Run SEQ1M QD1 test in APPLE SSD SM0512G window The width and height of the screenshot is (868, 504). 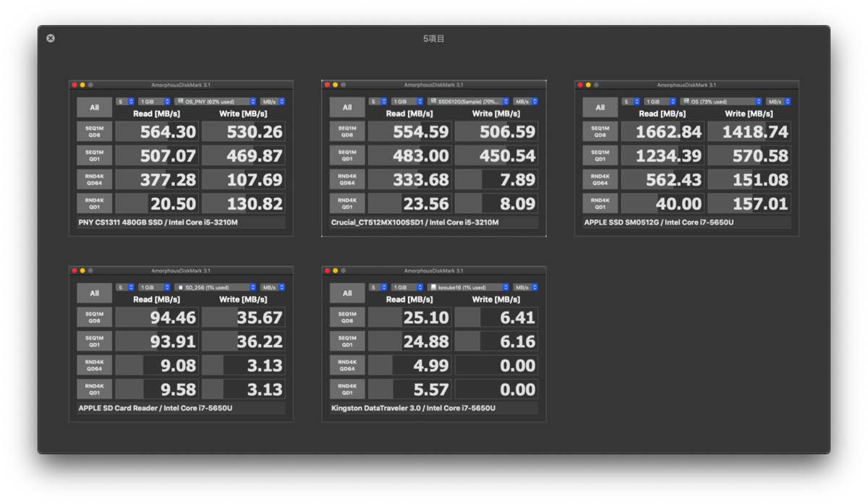600,155
